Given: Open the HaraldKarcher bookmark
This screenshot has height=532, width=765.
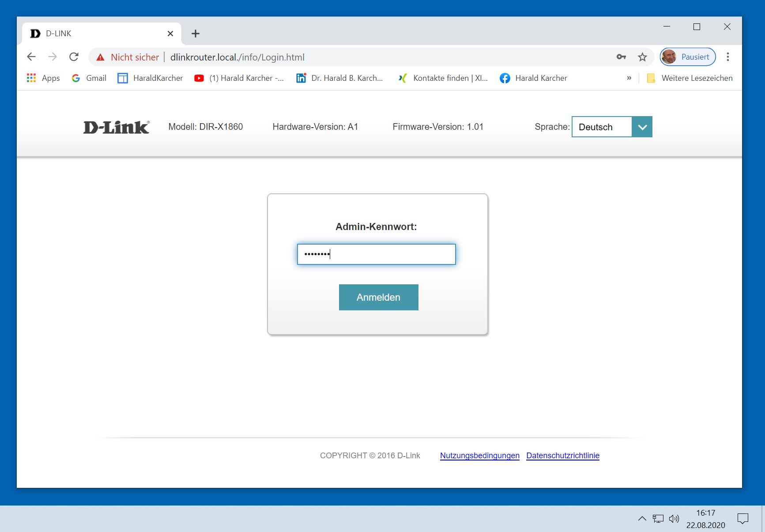Looking at the screenshot, I should coord(150,78).
